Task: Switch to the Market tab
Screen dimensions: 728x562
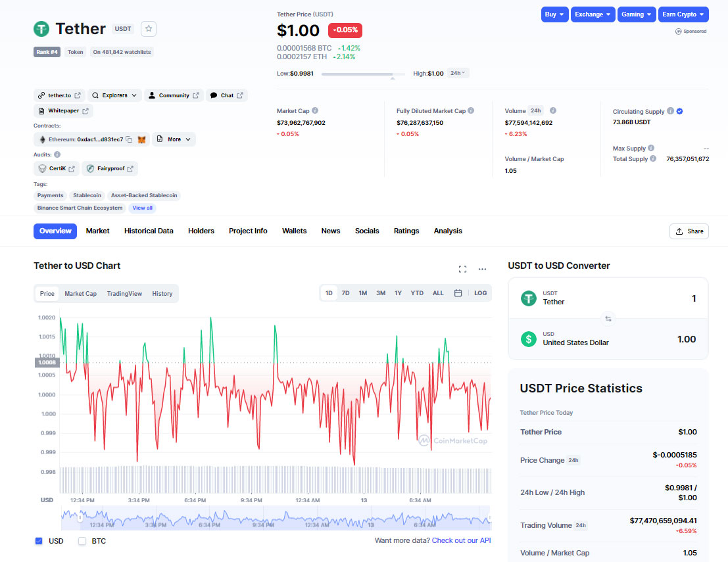Action: point(97,231)
